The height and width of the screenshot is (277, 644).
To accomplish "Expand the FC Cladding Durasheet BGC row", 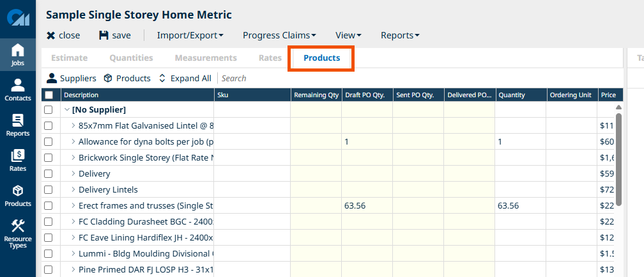I will [73, 221].
